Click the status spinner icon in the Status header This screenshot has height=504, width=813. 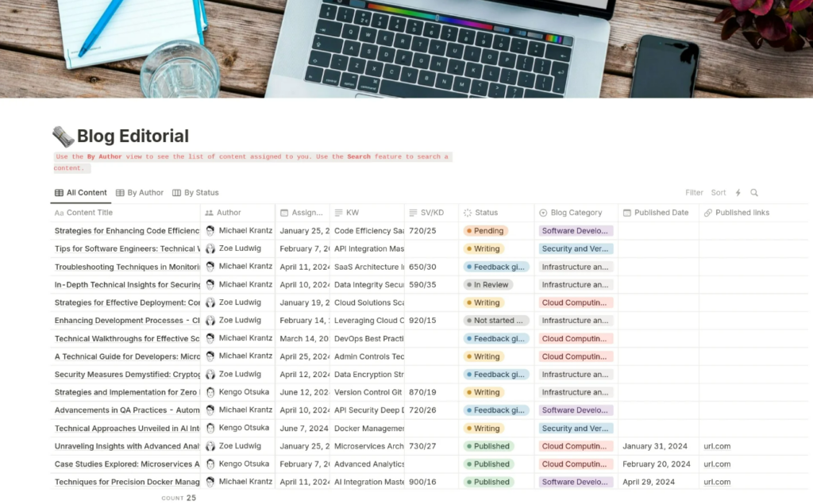[x=469, y=212]
